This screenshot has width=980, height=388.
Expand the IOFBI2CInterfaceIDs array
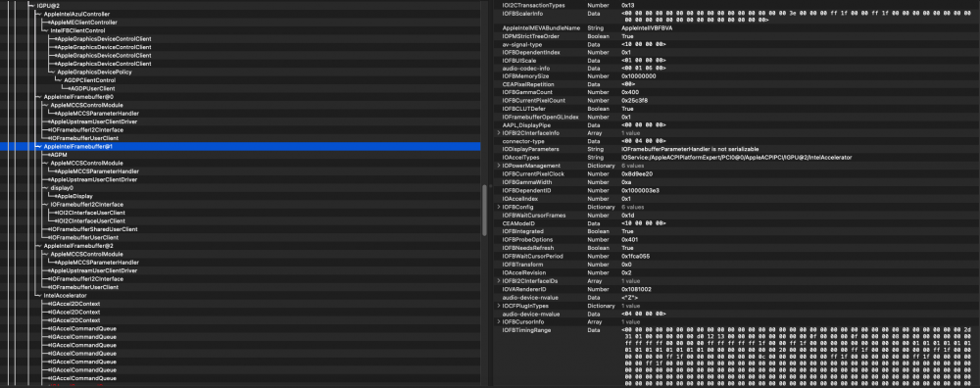pyautogui.click(x=498, y=281)
